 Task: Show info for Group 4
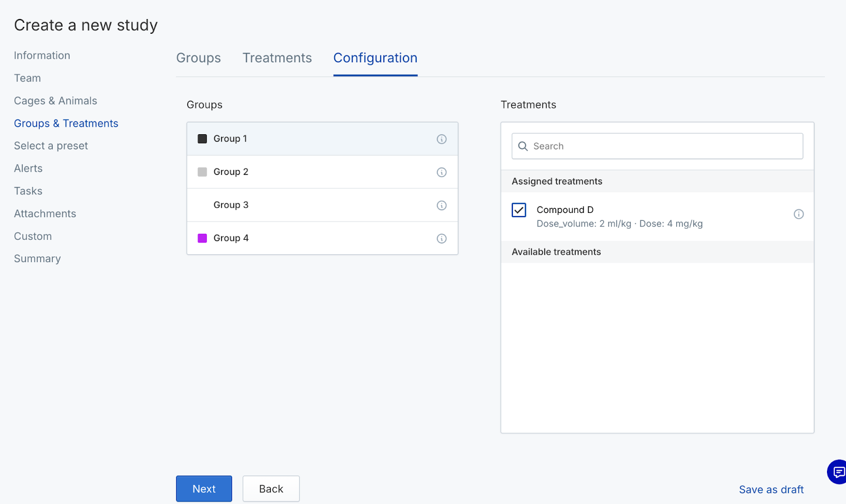point(442,239)
